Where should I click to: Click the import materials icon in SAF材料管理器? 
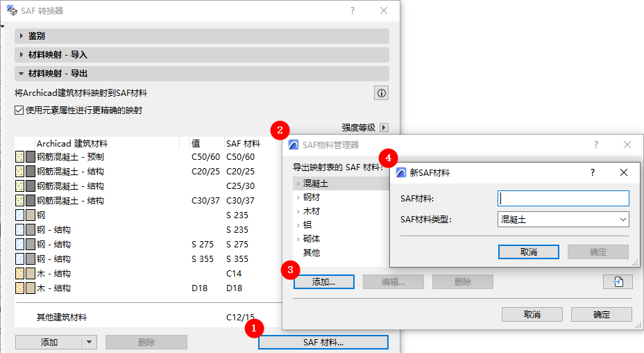click(618, 282)
